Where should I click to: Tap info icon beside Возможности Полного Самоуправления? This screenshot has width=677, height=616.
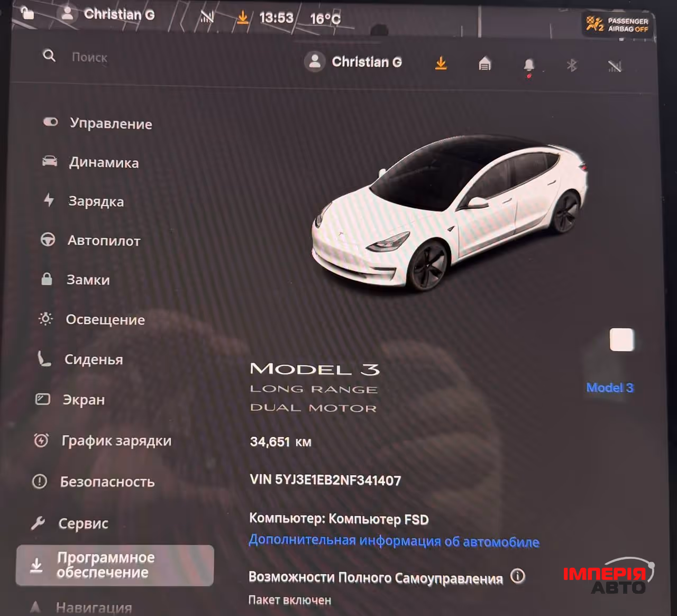click(x=518, y=576)
